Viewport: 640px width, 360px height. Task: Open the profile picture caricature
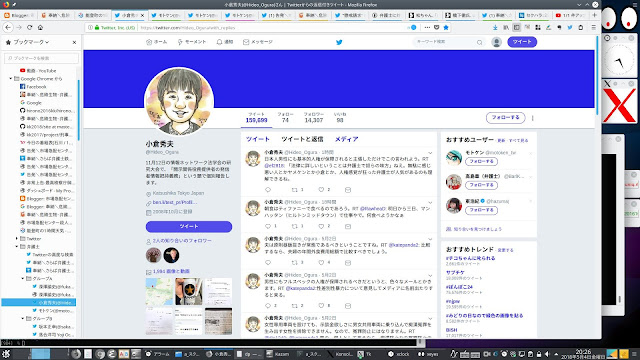pos(179,101)
